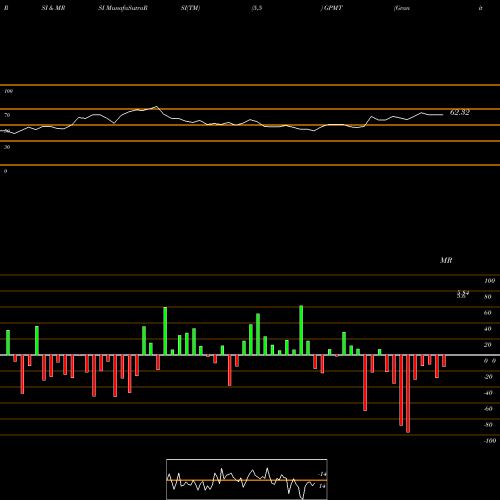Click the 60 label on MR axis
This screenshot has width=500, height=500.
coord(488,313)
